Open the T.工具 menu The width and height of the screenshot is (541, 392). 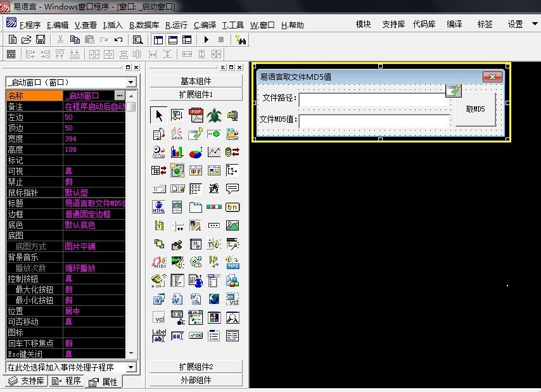[x=233, y=25]
